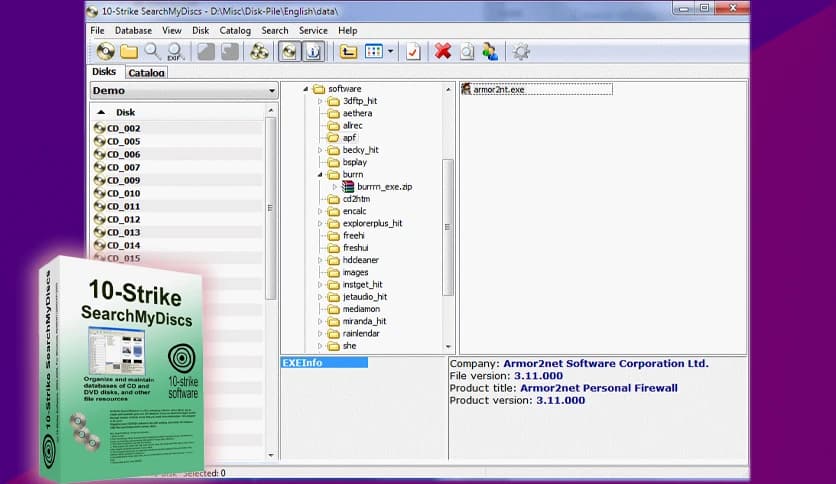Select disk CD_014
This screenshot has width=836, height=484.
coord(123,245)
